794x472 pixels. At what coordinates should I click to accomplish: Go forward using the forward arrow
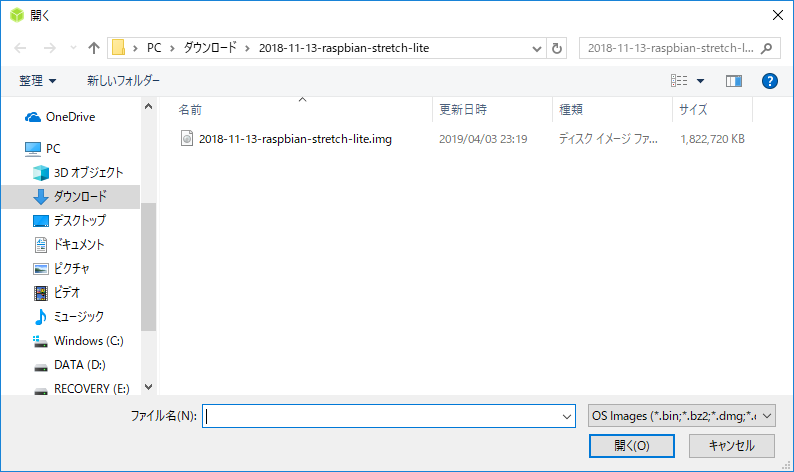click(x=50, y=48)
